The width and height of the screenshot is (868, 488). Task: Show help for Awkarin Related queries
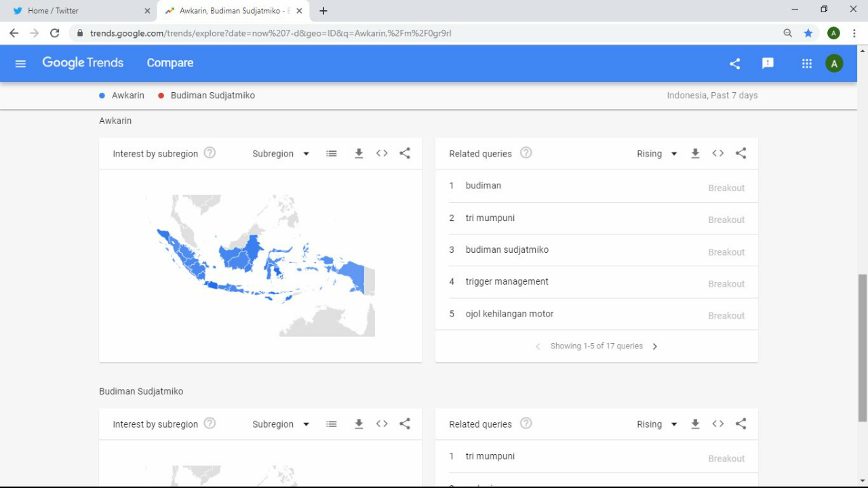526,152
